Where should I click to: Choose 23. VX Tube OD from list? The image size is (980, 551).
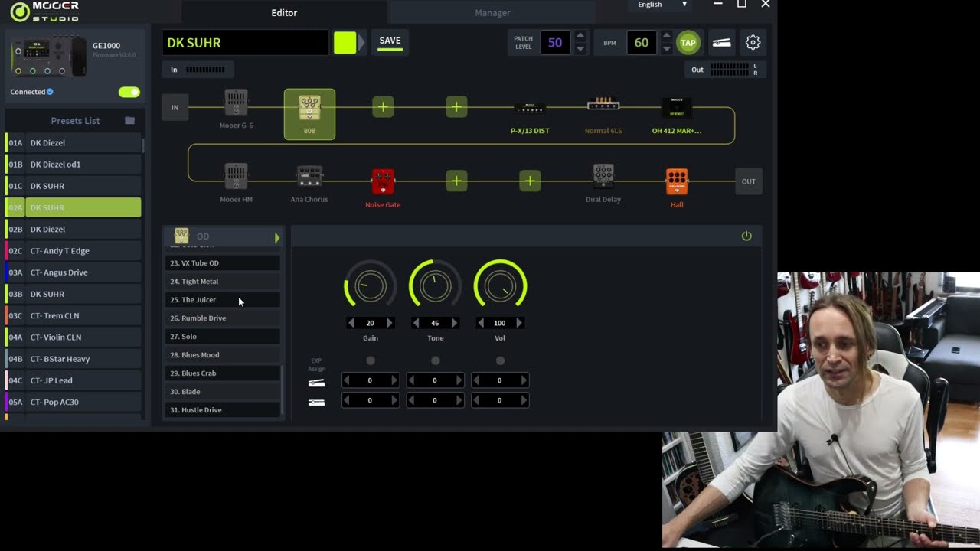pos(223,263)
